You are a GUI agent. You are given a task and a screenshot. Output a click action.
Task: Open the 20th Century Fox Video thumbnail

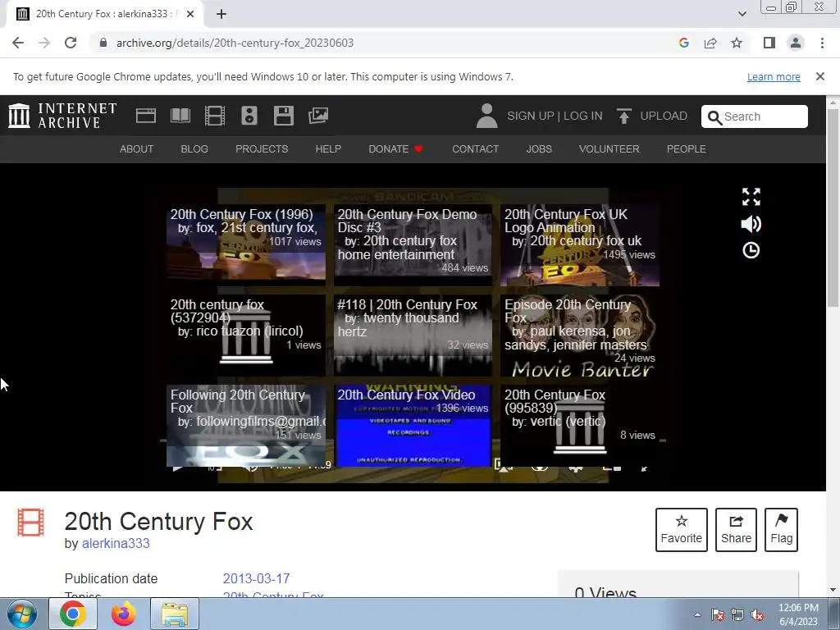click(413, 426)
